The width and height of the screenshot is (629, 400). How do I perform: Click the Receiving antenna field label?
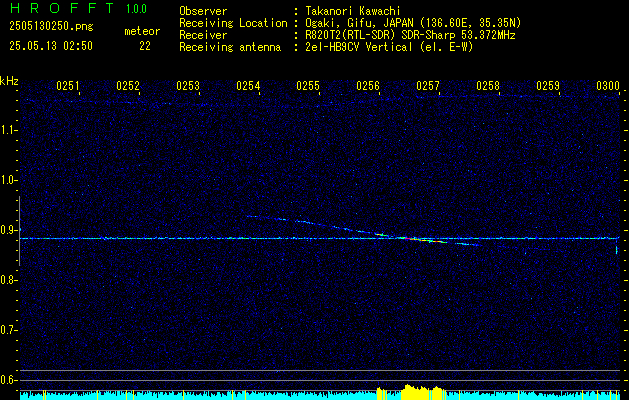(x=230, y=47)
